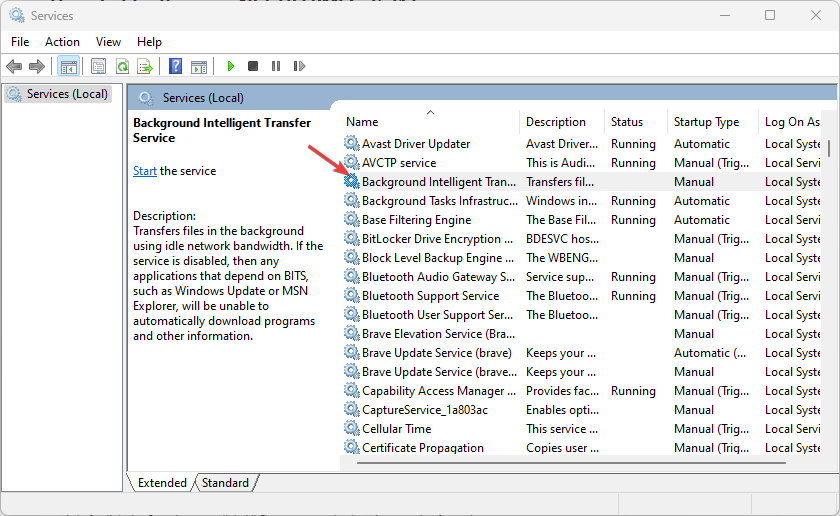Sort list by Startup Type column header
The image size is (840, 516).
pos(706,122)
